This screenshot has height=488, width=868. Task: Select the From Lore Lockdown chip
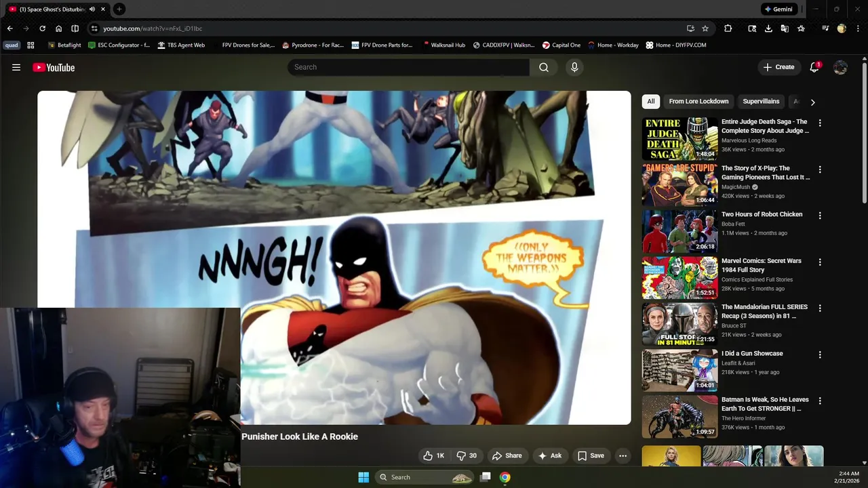698,102
